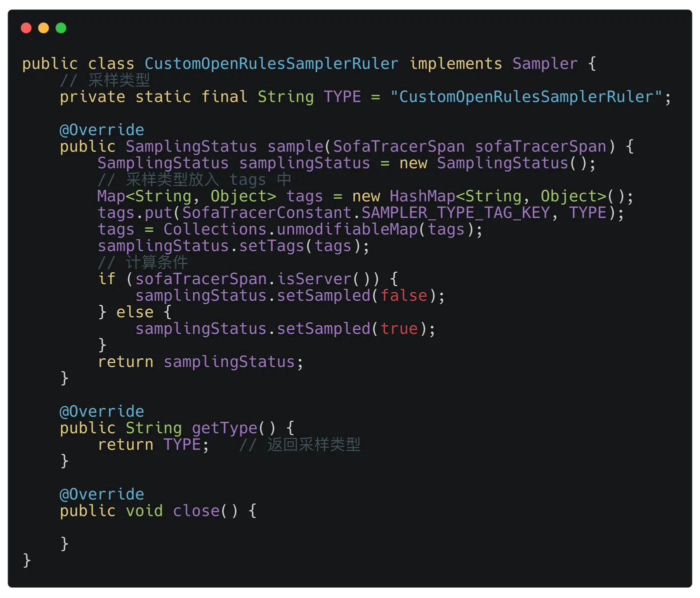Click the yellow minimize dot
Screen dimensions: 700x598
click(x=43, y=28)
